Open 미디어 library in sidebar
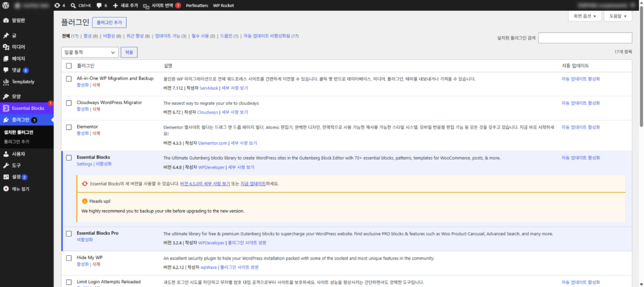644x287 pixels. point(27,47)
